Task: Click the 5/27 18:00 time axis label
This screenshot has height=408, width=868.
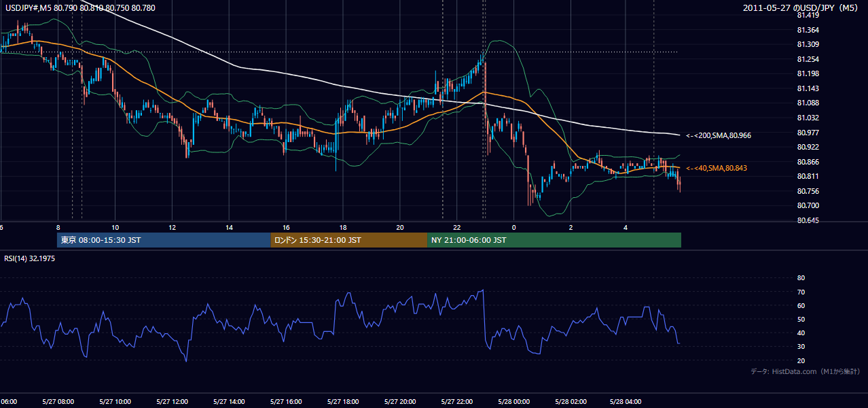Action: [x=343, y=402]
